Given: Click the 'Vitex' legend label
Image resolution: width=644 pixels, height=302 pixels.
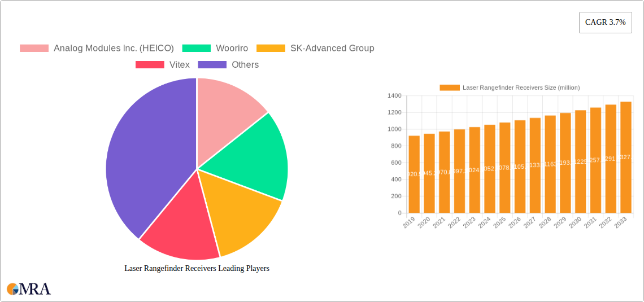Looking at the screenshot, I should (180, 65).
